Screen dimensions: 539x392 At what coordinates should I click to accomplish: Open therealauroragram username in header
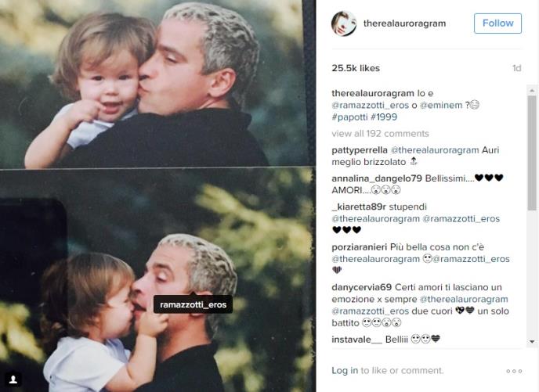(x=404, y=23)
